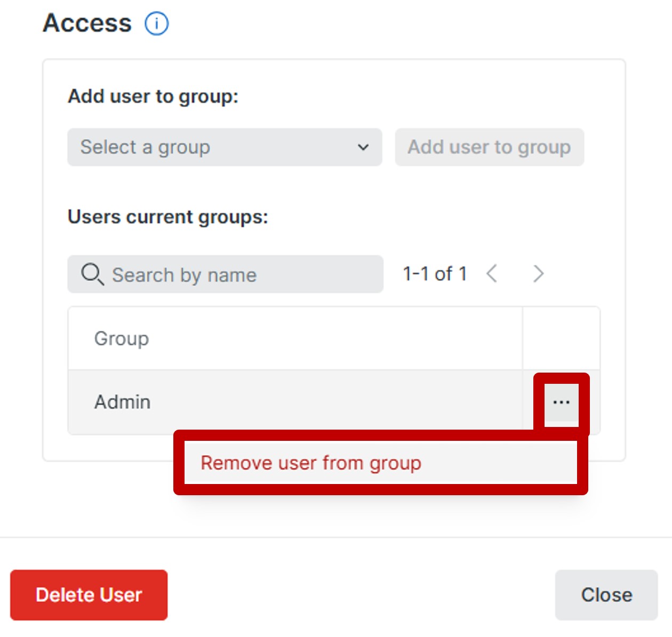This screenshot has height=637, width=672.
Task: Click the chevron arrow in group selector
Action: pos(363,147)
